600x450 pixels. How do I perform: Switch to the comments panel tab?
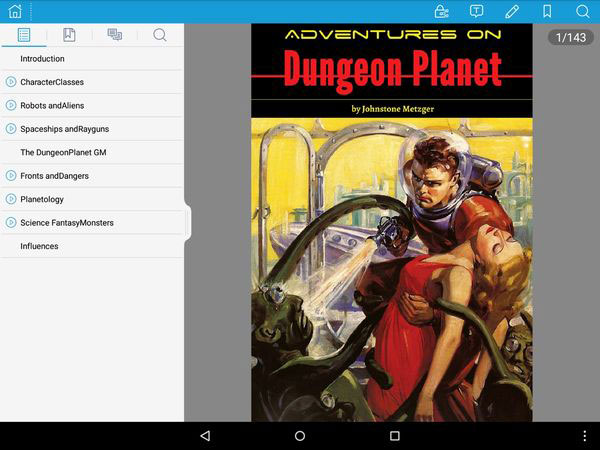coord(114,35)
